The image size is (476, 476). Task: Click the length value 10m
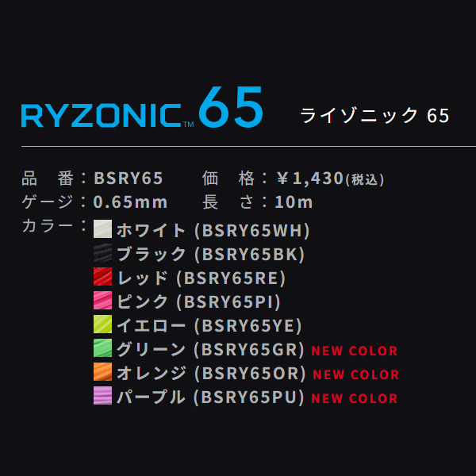pos(294,202)
